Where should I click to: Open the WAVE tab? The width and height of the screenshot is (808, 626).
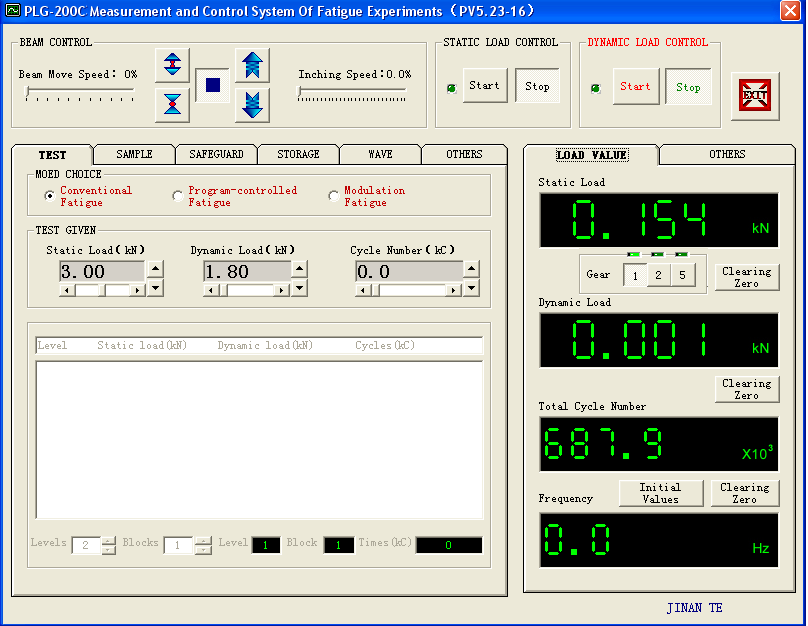[x=380, y=154]
